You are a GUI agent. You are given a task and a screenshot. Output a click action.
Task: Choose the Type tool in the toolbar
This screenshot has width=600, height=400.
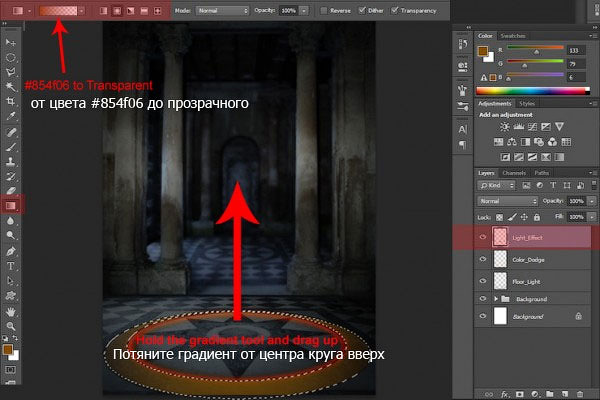11,267
